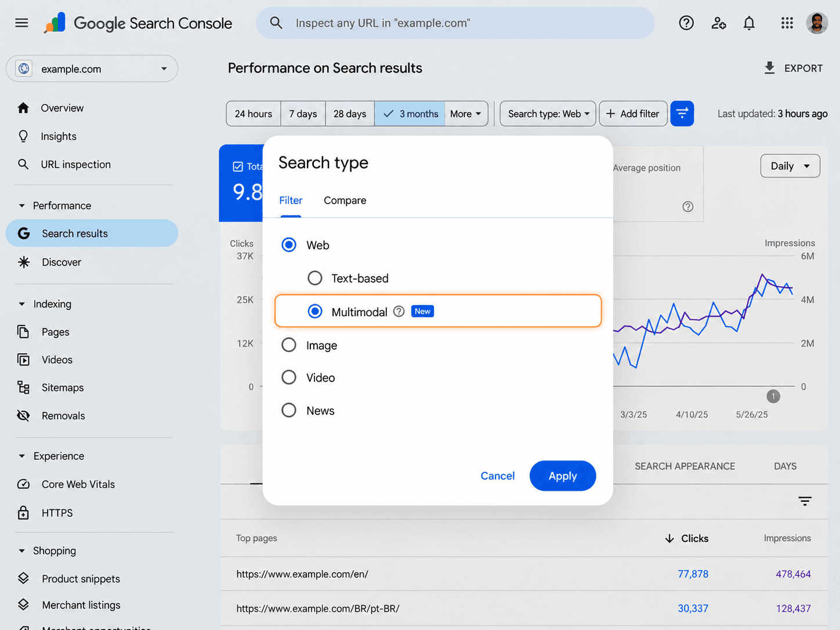Screen dimensions: 840x630
Task: Collapse the Indexing section
Action: [21, 304]
